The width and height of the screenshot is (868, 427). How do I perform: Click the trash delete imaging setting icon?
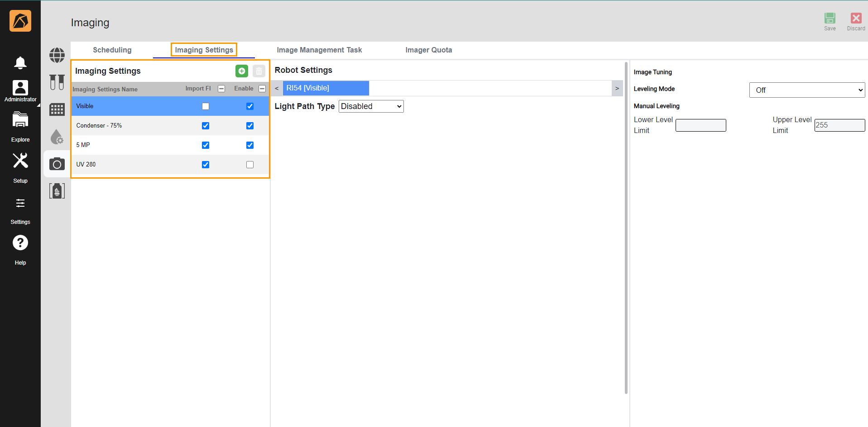[x=259, y=71]
